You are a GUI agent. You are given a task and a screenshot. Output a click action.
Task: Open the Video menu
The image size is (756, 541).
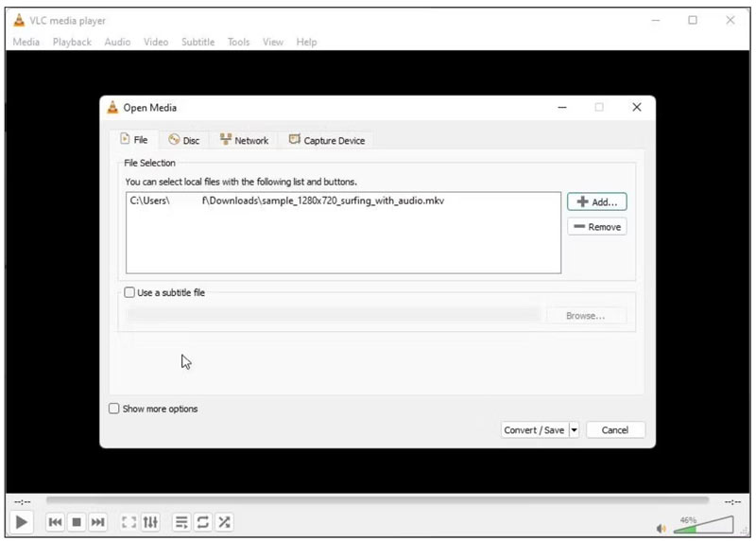(x=156, y=42)
